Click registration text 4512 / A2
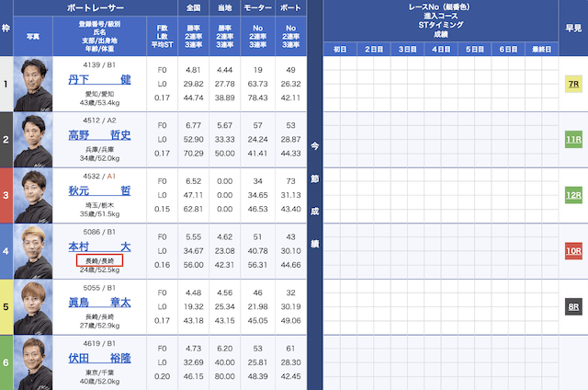This screenshot has height=390, width=588. (99, 120)
